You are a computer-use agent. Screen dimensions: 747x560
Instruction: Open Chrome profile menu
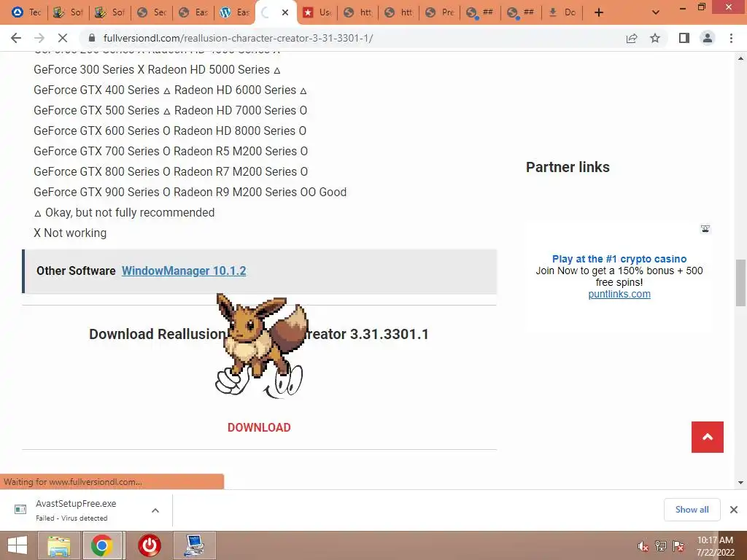click(x=708, y=38)
